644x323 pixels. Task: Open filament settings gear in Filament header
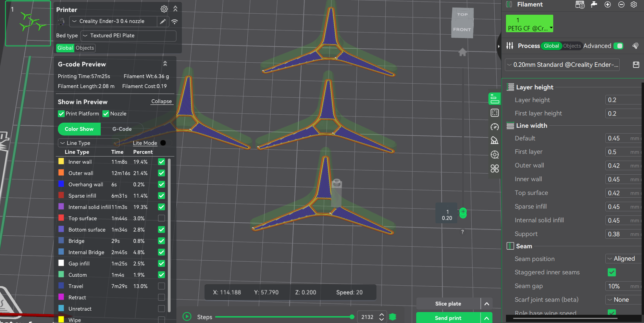point(634,4)
